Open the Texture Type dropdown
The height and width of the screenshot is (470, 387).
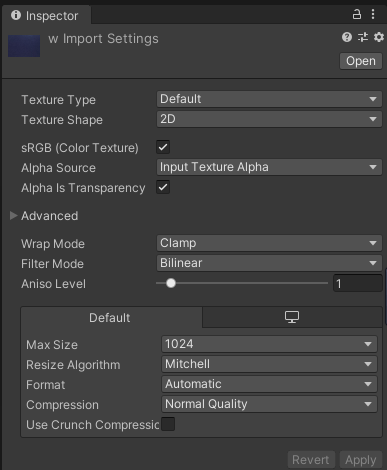(269, 99)
